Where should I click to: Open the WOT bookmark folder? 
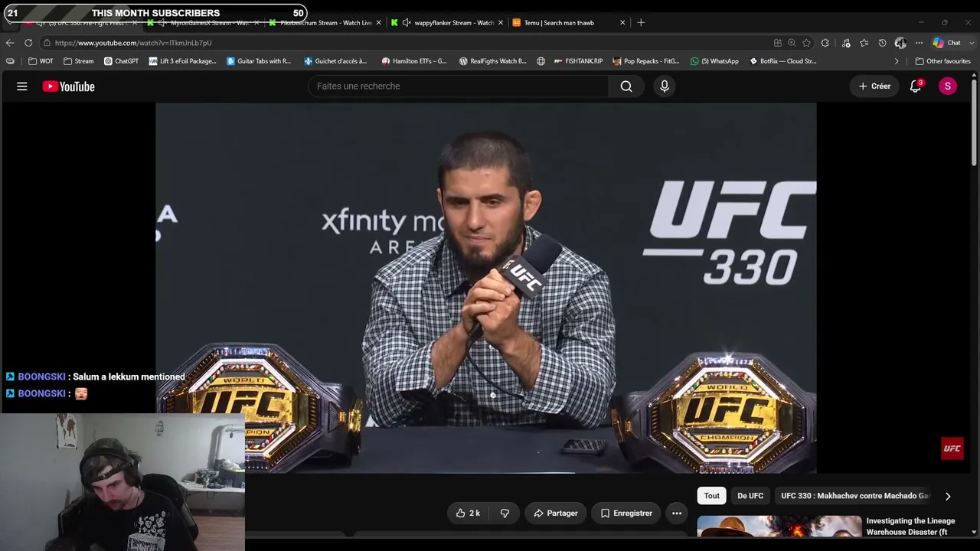tap(41, 61)
